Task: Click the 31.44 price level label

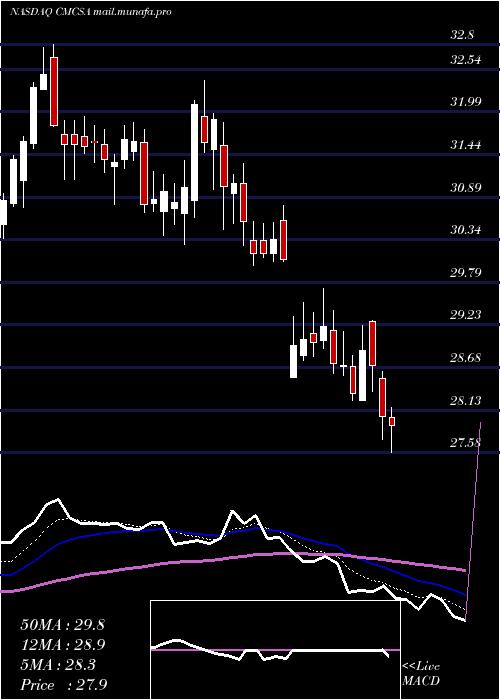Action: pyautogui.click(x=466, y=145)
